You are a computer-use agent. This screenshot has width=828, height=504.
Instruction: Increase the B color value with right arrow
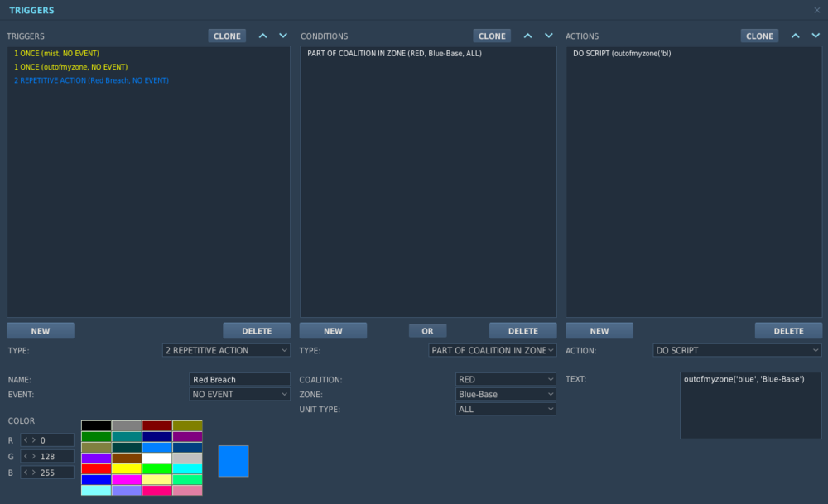(34, 473)
